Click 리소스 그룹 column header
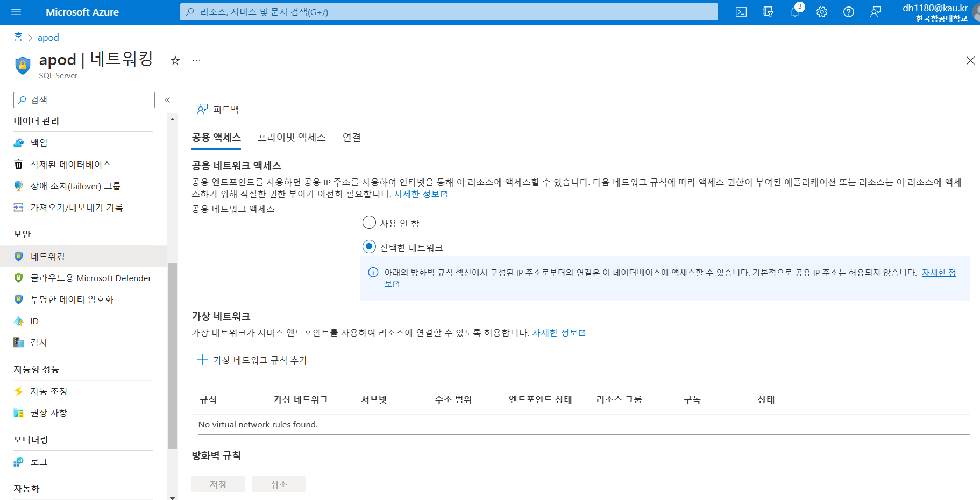Viewport: 980px width, 500px height. pyautogui.click(x=619, y=399)
